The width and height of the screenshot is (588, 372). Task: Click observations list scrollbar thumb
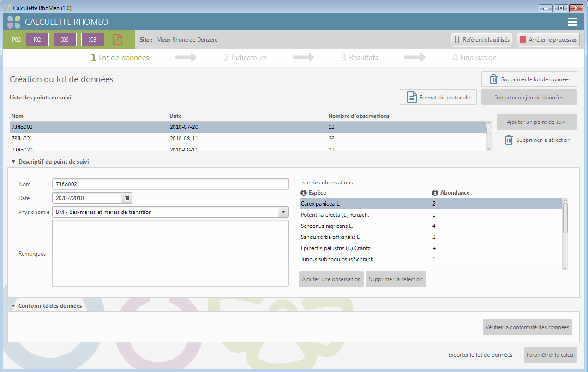click(x=565, y=218)
